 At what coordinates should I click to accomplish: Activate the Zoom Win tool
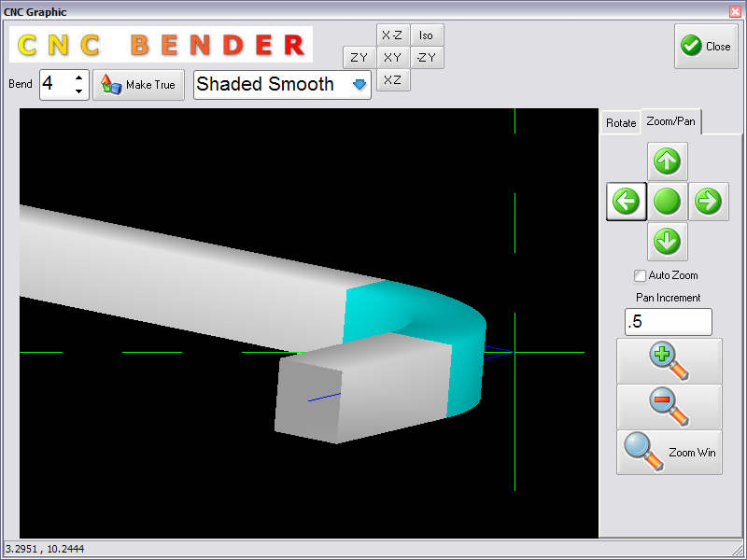(669, 452)
